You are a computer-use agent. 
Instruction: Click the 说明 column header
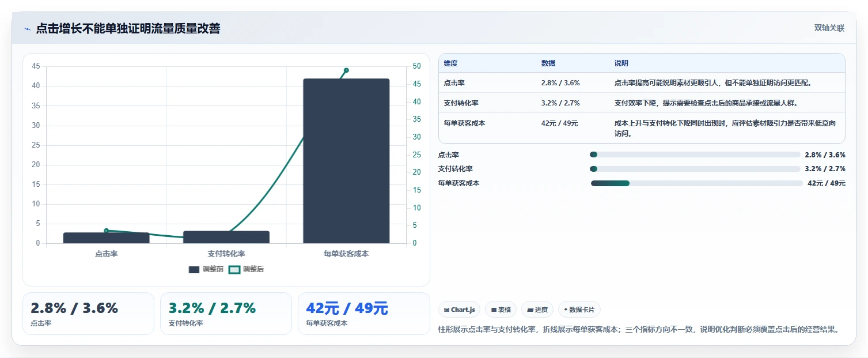point(621,63)
